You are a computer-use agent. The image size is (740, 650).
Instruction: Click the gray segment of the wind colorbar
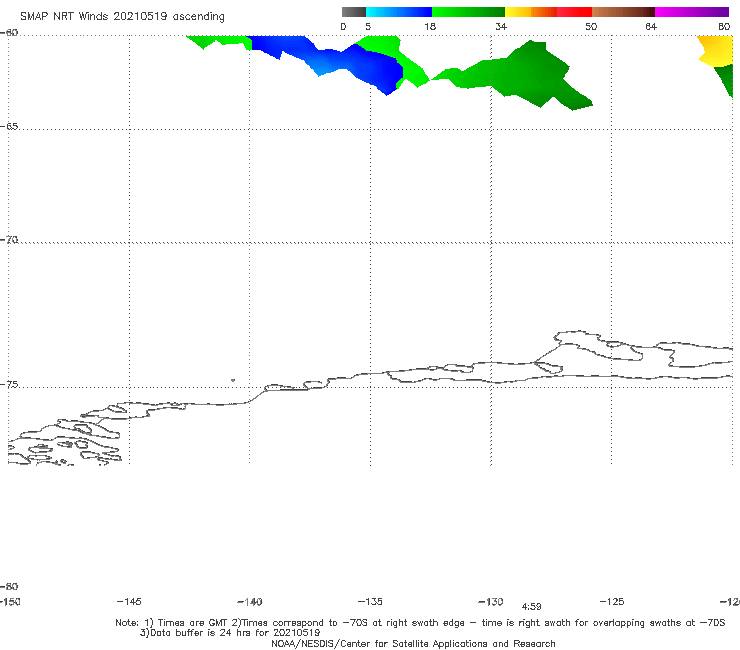[x=353, y=12]
